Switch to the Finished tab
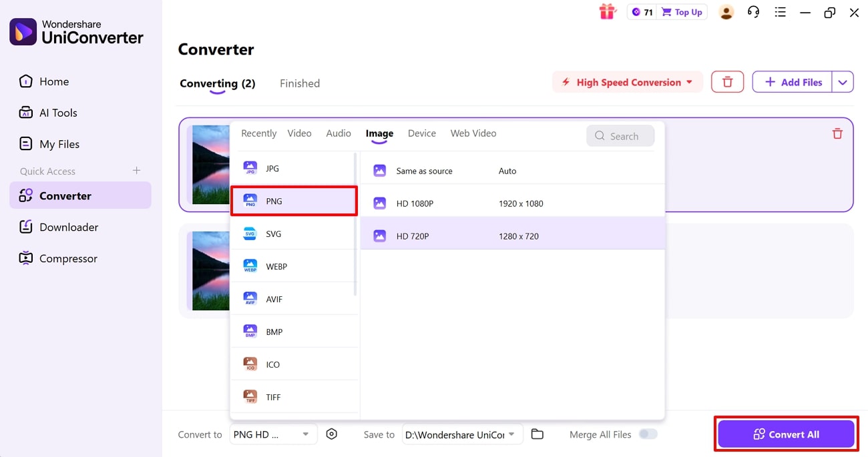The width and height of the screenshot is (868, 457). click(299, 83)
